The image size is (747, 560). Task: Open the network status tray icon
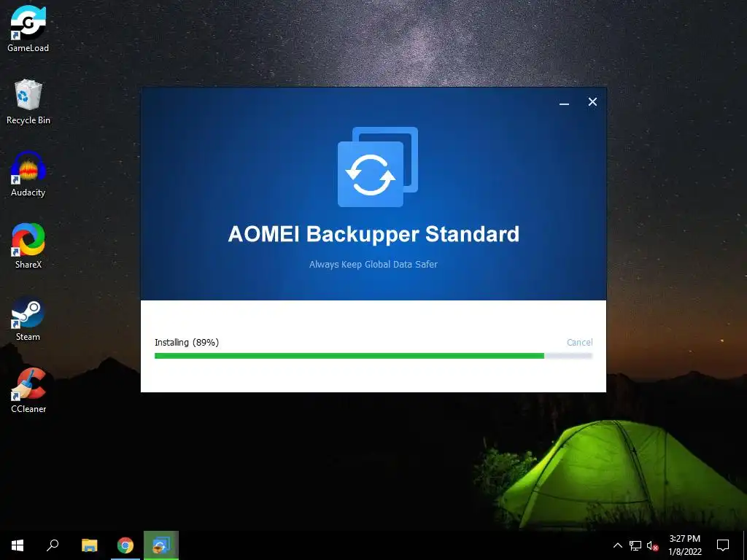(635, 545)
